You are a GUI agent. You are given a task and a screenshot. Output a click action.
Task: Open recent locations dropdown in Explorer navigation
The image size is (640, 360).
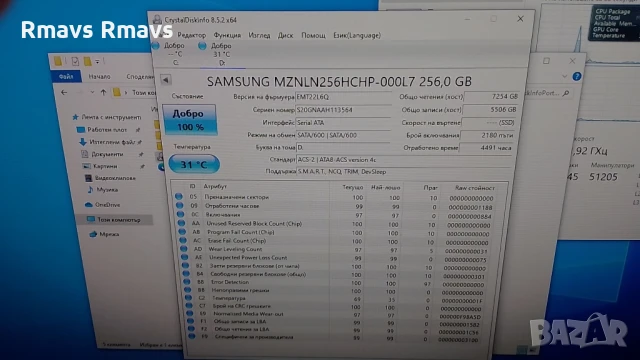(x=92, y=93)
